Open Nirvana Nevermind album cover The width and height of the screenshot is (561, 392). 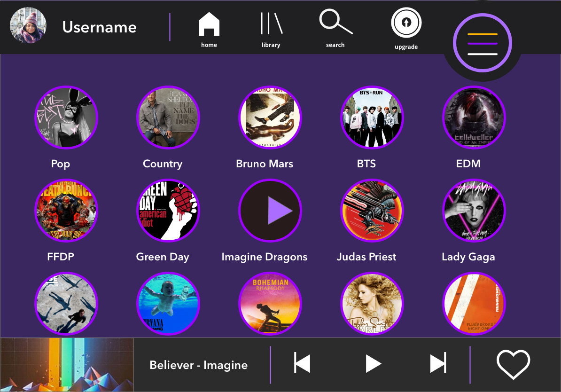(168, 304)
